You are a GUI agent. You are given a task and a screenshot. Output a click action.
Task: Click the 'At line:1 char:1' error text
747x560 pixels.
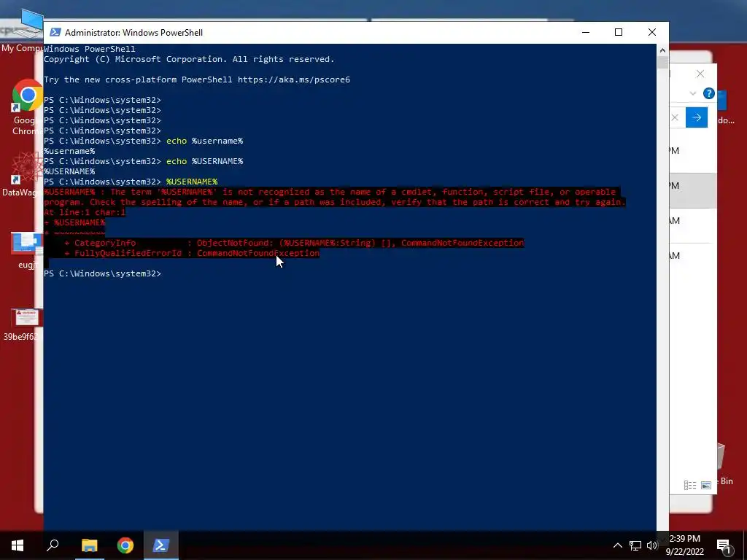pyautogui.click(x=85, y=212)
